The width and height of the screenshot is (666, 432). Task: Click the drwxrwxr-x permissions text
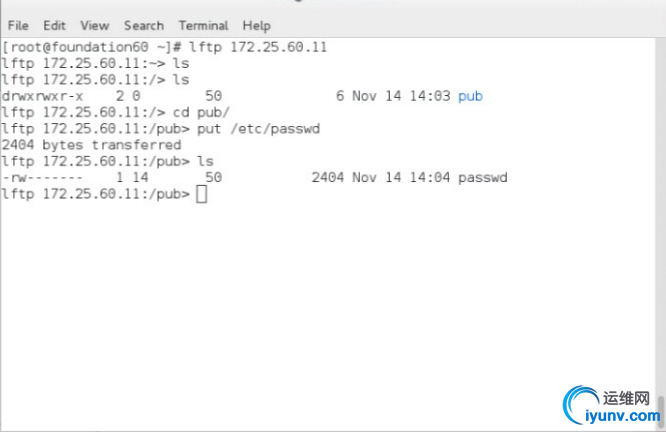pos(43,96)
